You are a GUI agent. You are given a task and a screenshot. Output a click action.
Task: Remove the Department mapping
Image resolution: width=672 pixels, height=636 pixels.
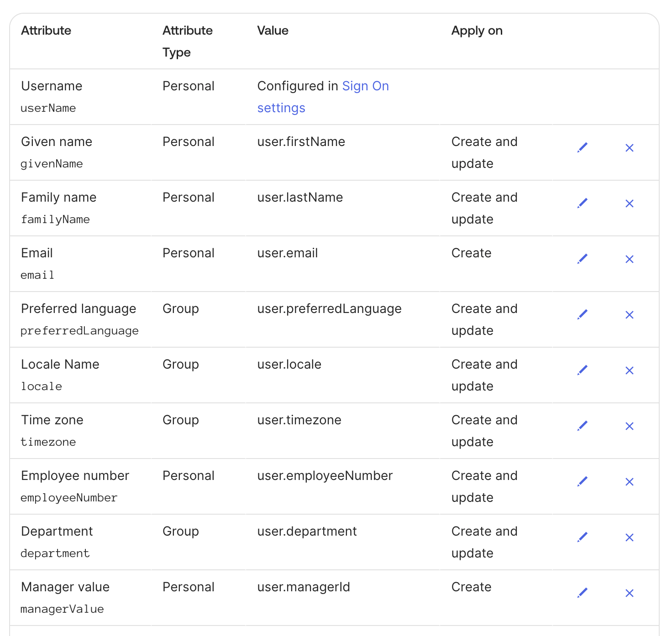pos(629,537)
